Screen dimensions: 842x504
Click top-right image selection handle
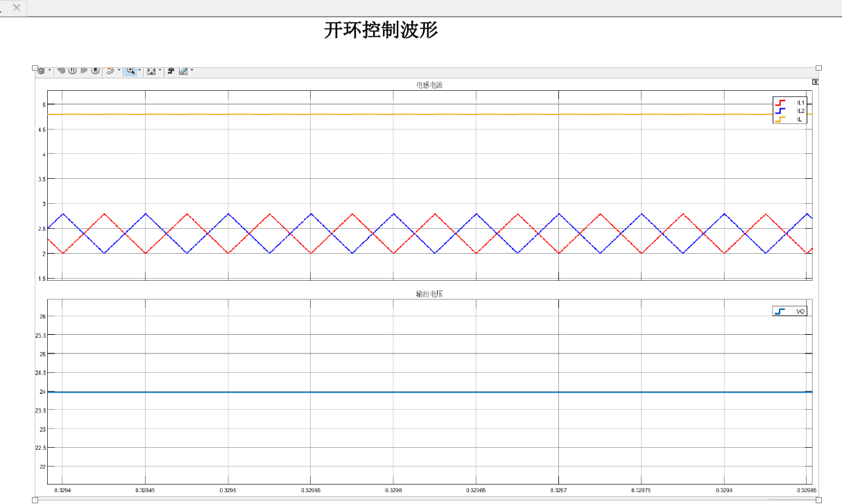[x=818, y=68]
